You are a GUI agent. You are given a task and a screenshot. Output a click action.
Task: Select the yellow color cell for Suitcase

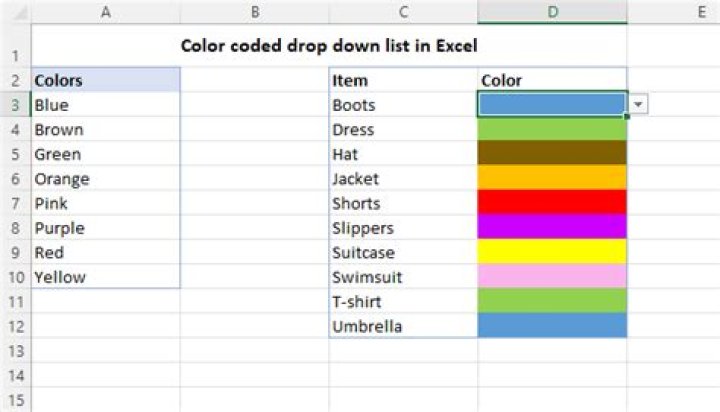pos(552,252)
